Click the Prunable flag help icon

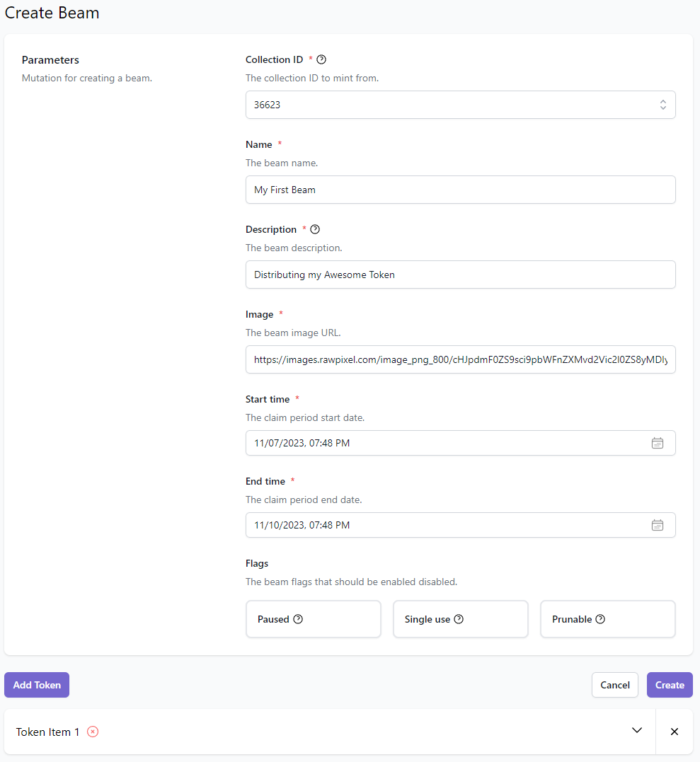[600, 618]
